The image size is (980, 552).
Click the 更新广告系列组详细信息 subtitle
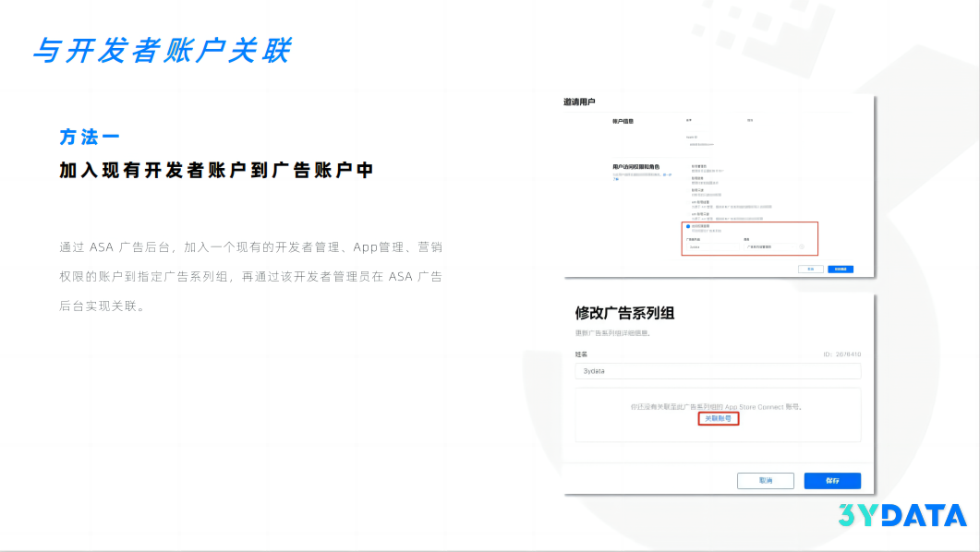click(613, 333)
